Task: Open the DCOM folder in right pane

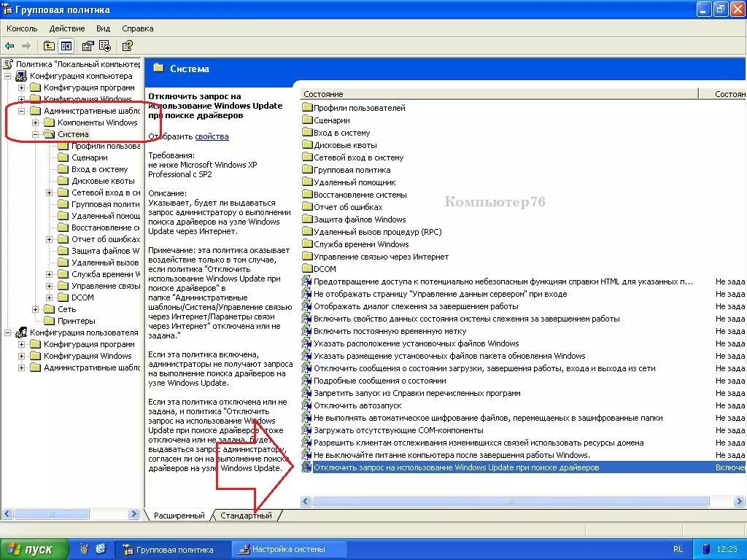Action: [307, 269]
